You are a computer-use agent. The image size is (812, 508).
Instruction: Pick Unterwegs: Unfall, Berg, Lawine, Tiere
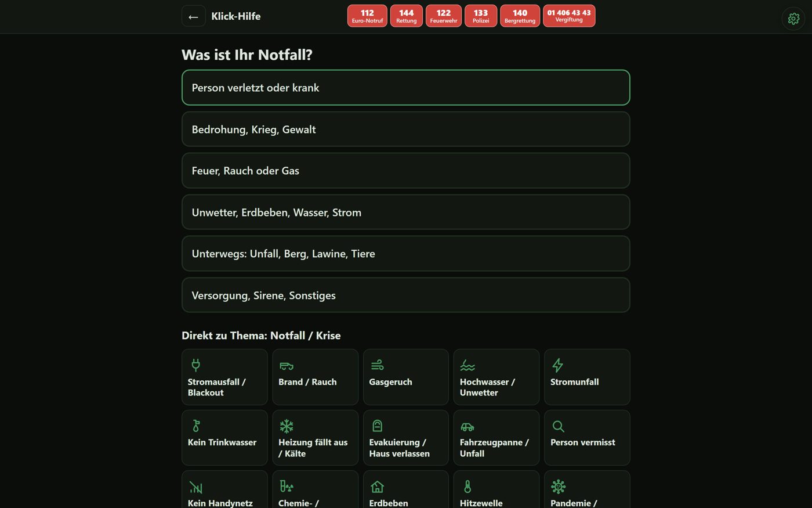tap(405, 254)
